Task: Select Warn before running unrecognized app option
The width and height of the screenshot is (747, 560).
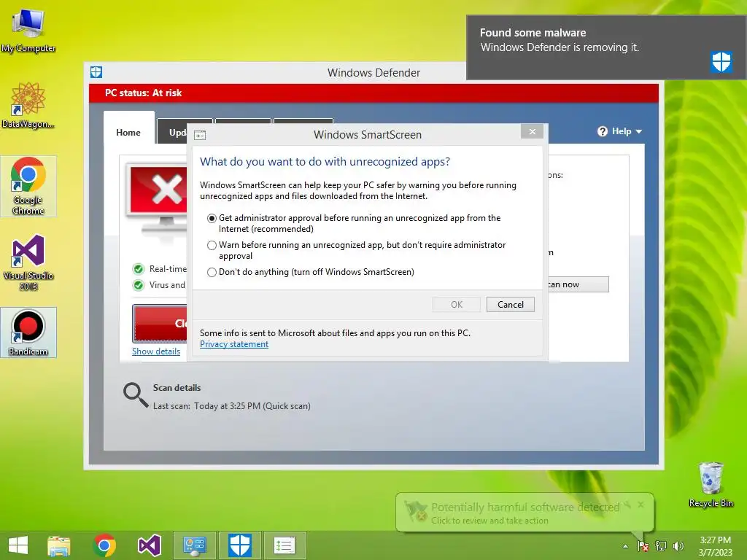Action: 212,245
